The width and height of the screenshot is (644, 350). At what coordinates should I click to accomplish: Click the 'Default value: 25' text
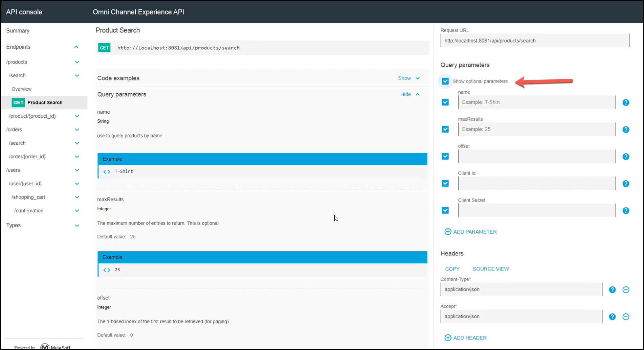116,237
